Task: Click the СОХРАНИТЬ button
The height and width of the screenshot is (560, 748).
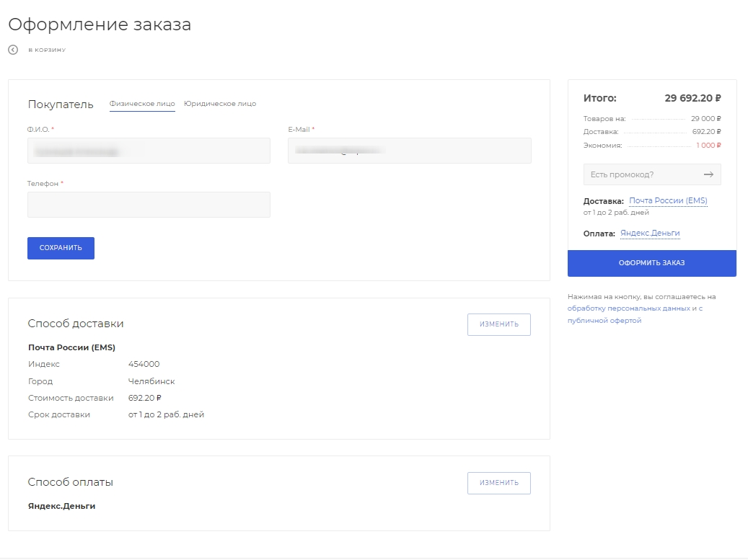Action: coord(61,248)
